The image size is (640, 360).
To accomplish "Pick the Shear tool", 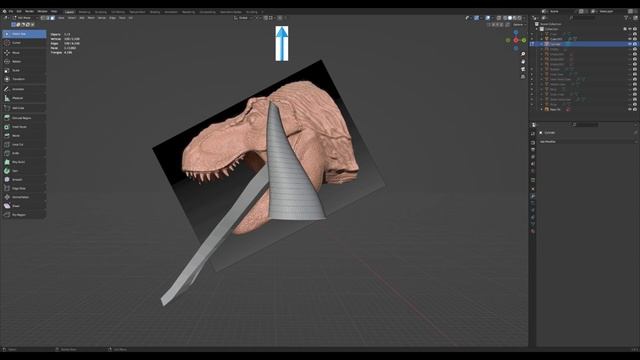I will pos(24,206).
